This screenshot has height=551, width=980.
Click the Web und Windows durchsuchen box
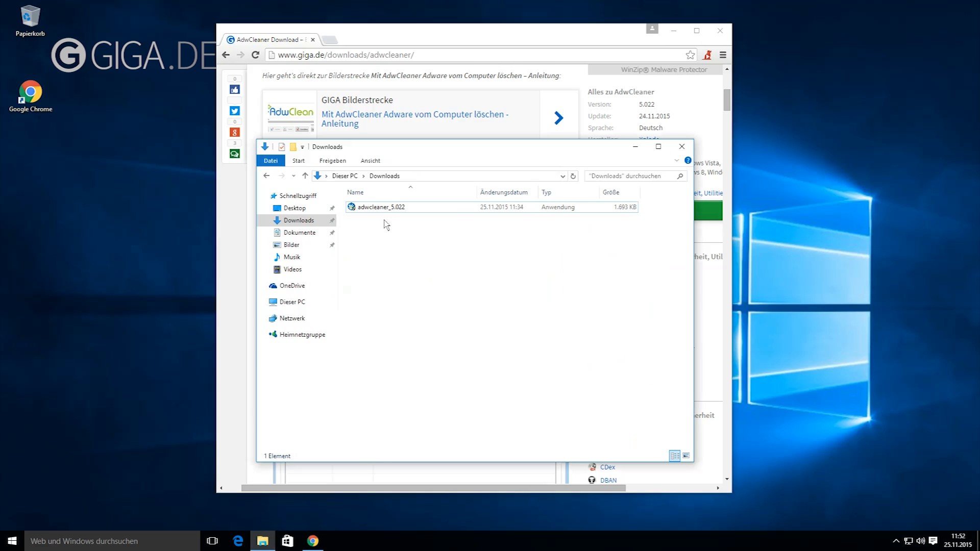click(x=112, y=541)
